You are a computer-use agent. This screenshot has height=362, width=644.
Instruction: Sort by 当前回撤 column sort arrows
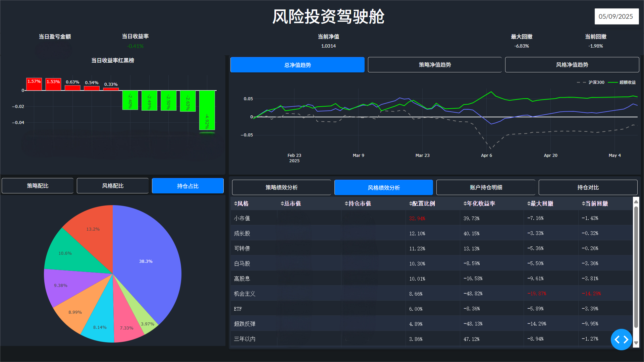click(x=583, y=204)
